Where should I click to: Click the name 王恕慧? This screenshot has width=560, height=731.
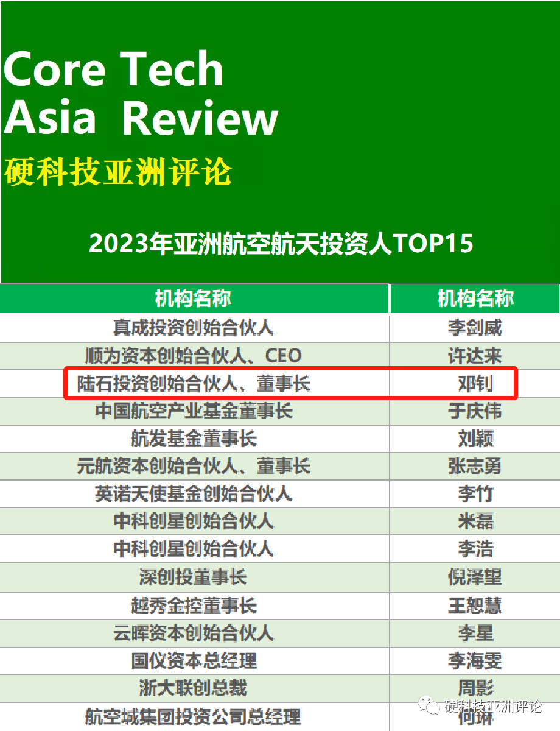click(475, 606)
